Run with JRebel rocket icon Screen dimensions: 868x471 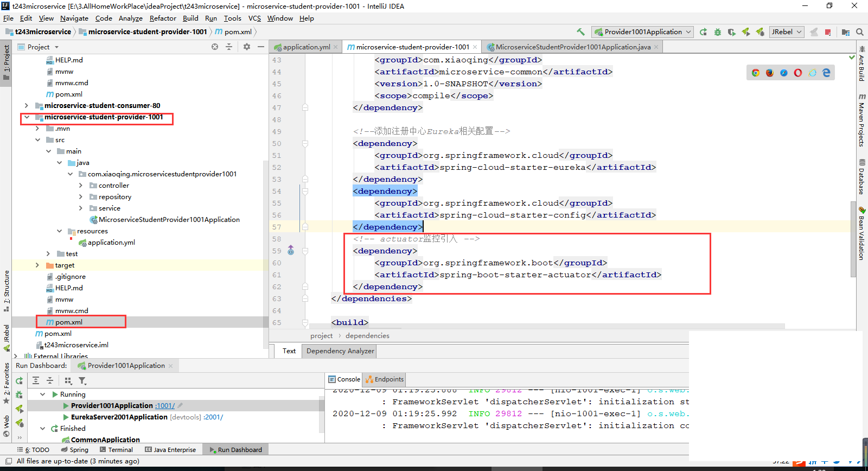point(746,32)
